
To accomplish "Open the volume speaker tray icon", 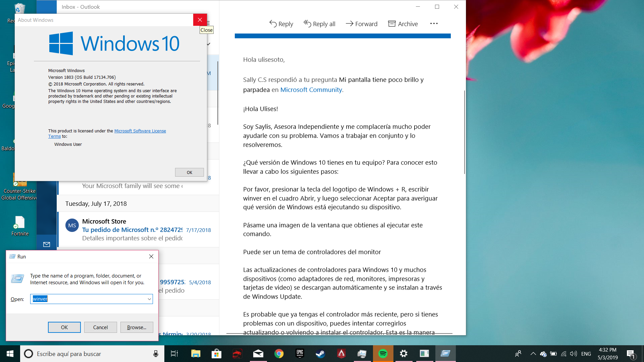I will (x=574, y=354).
